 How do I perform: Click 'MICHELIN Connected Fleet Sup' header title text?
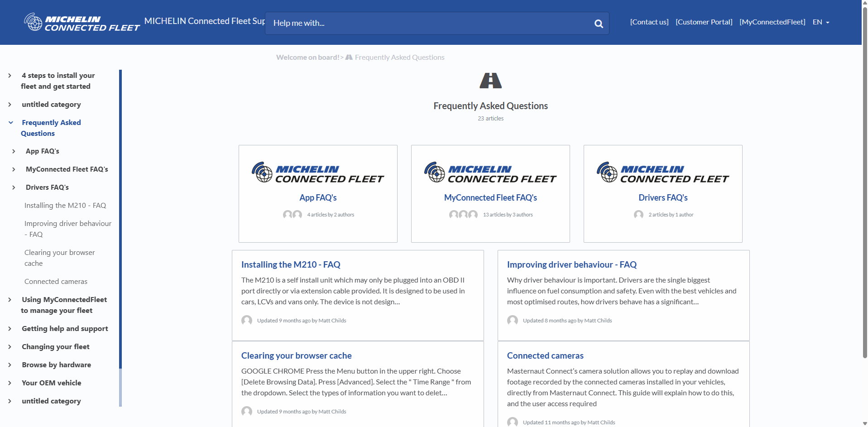(205, 21)
